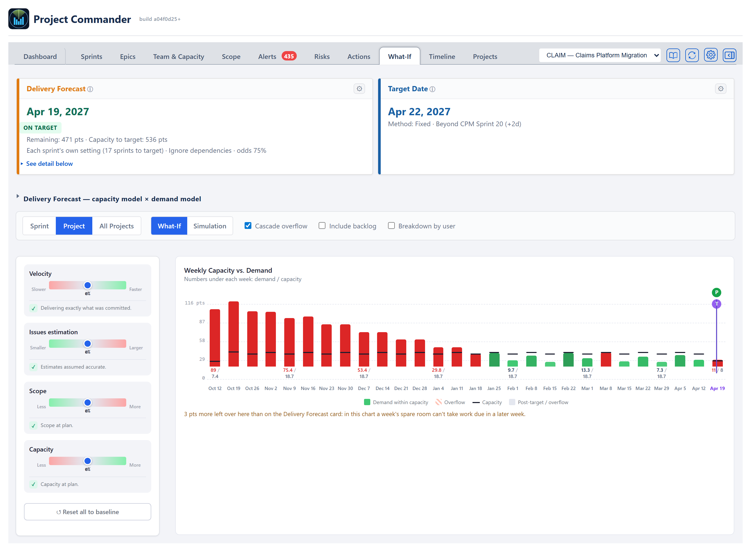Open the Actions tab

click(x=359, y=57)
